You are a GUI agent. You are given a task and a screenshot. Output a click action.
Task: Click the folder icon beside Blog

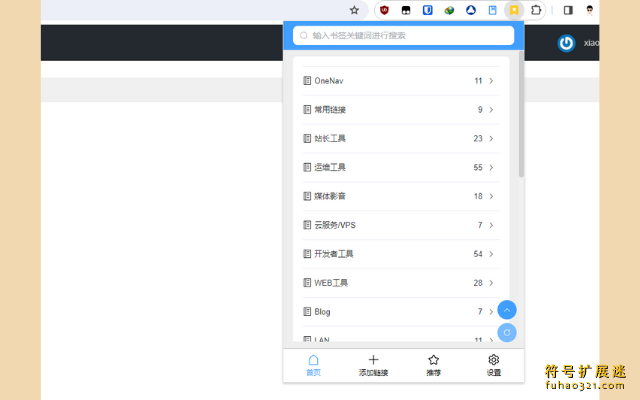[307, 312]
